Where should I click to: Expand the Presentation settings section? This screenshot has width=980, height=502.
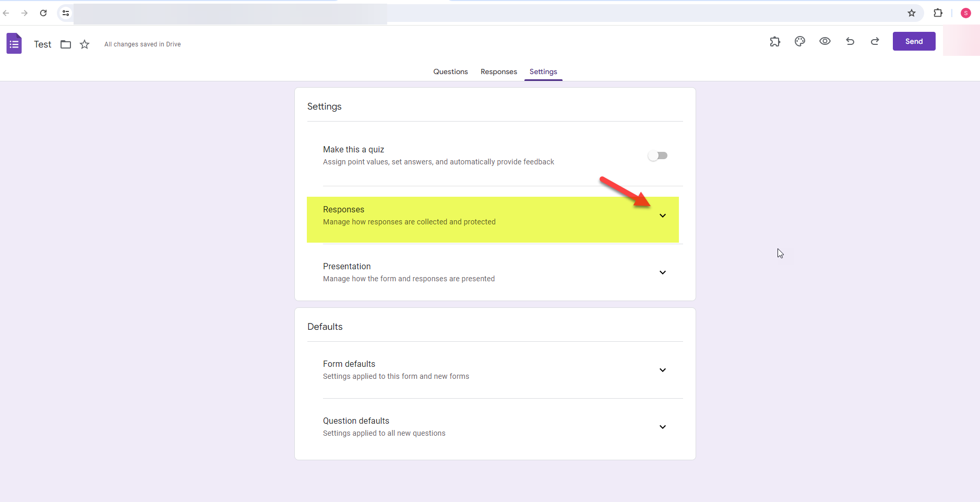[x=662, y=272]
